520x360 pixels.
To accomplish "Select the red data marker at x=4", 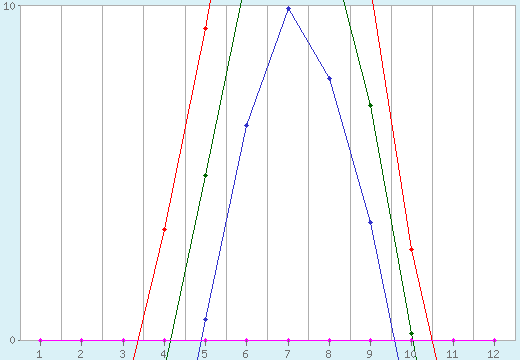I will [x=164, y=229].
